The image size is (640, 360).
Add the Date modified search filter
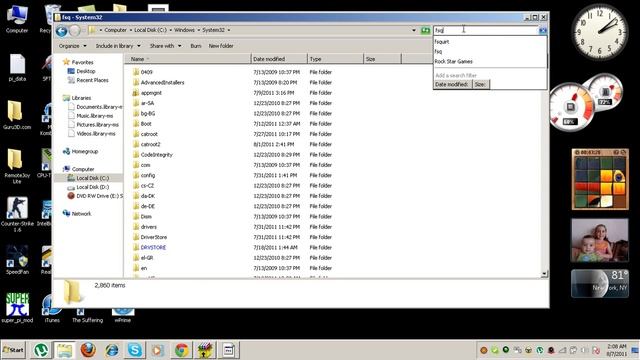451,84
